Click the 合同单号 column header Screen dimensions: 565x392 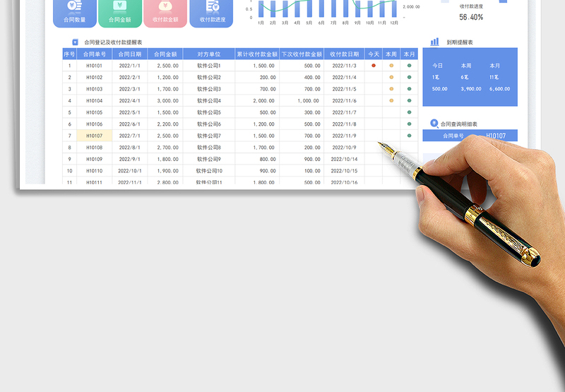[94, 54]
